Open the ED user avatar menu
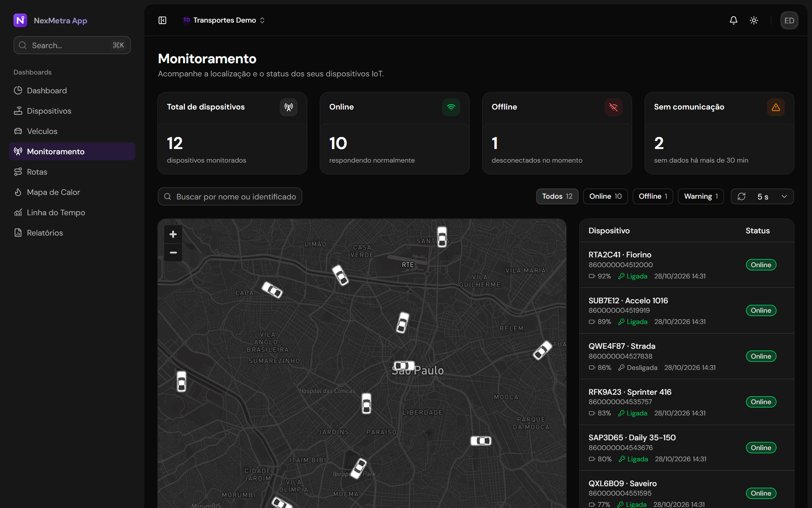812x508 pixels. (x=789, y=20)
